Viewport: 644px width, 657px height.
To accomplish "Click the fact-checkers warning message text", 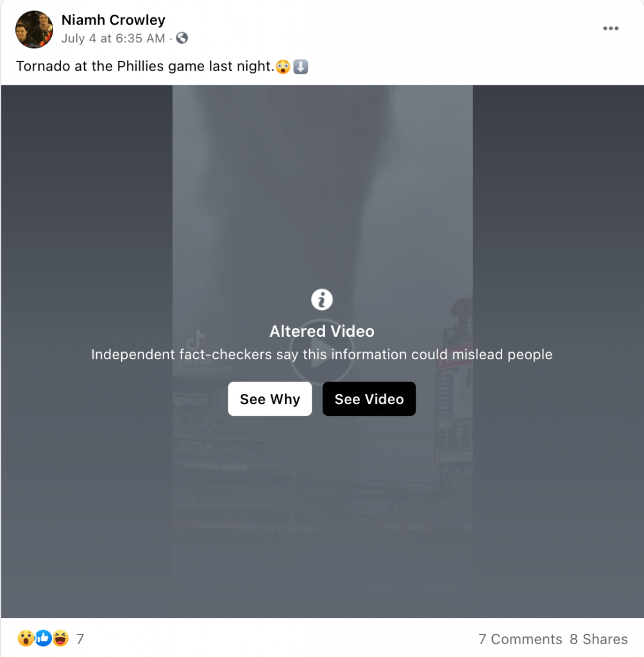I will point(322,354).
